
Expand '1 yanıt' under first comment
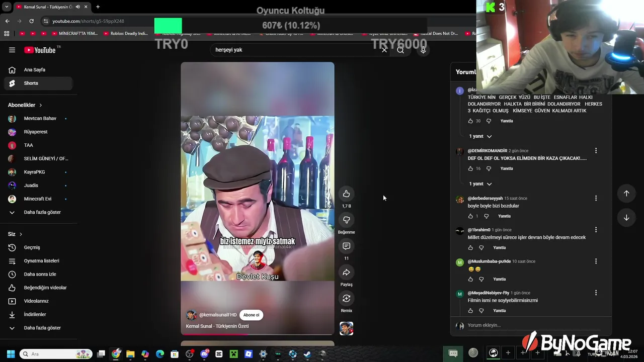click(x=480, y=136)
